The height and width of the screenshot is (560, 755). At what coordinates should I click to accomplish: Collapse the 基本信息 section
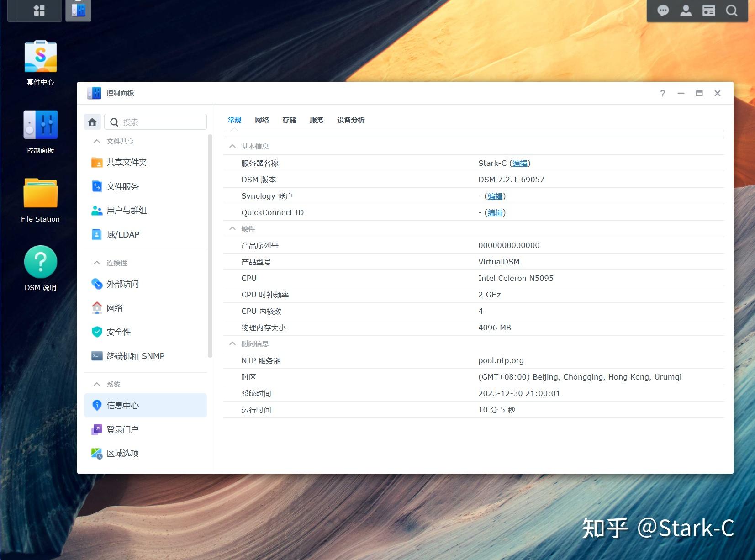[x=232, y=146]
